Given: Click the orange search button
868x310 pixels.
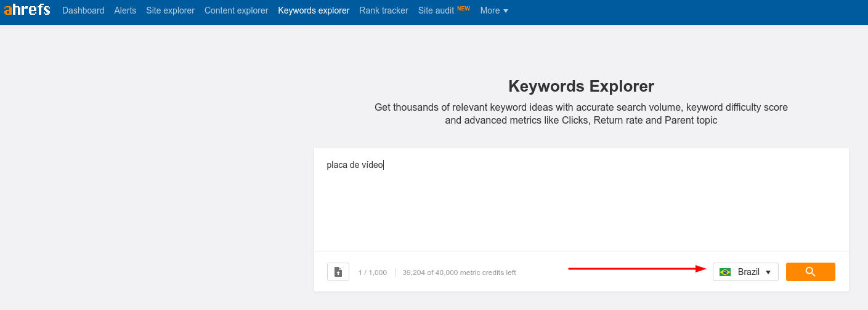Looking at the screenshot, I should pos(810,272).
